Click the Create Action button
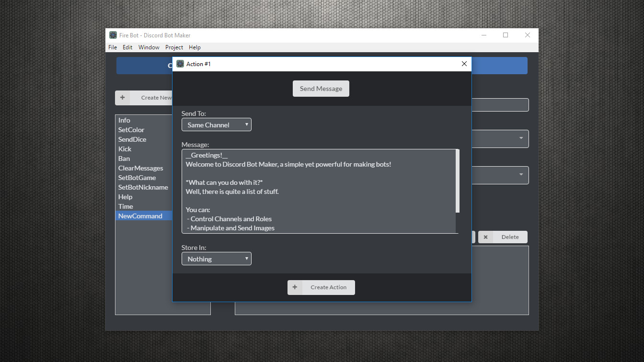 coord(329,287)
